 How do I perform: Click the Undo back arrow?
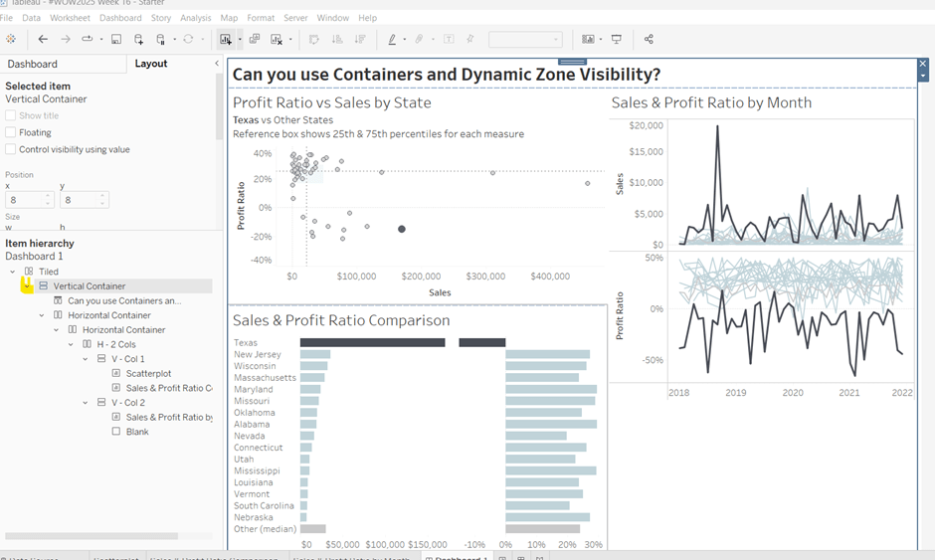[43, 39]
